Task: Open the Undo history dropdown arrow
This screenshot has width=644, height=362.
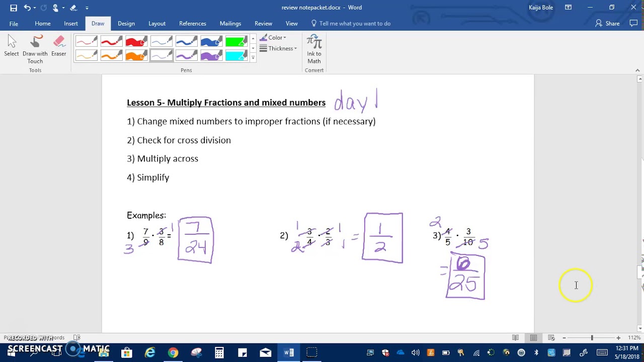Action: point(35,8)
